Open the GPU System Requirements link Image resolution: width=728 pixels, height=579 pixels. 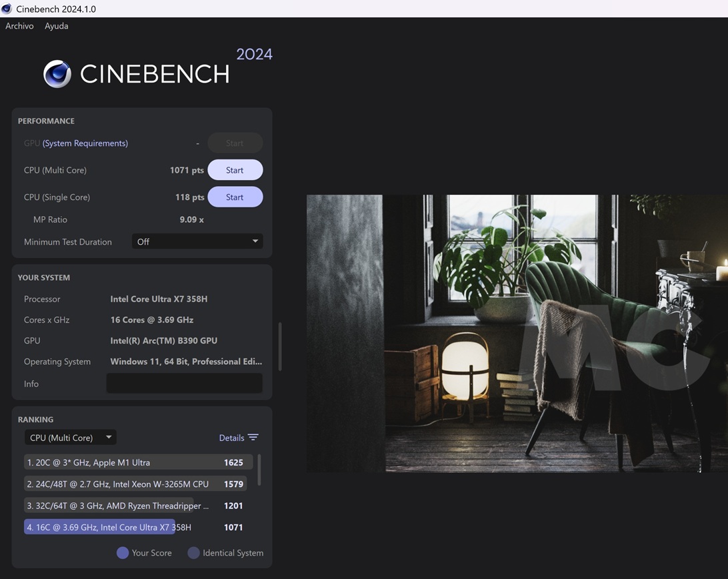coord(85,143)
